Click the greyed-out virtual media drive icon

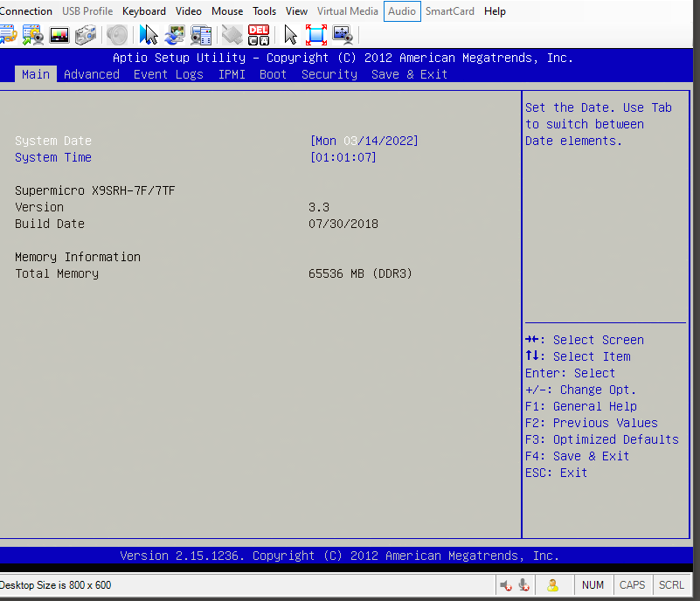tap(232, 35)
